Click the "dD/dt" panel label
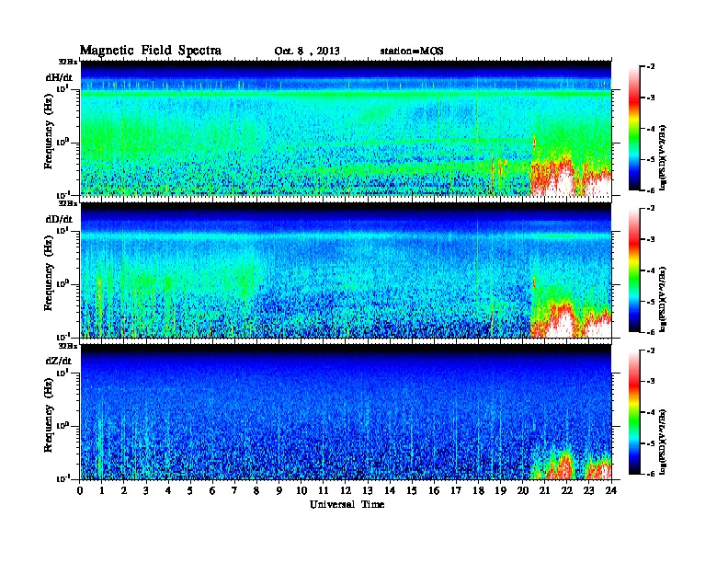The width and height of the screenshot is (728, 563). point(59,219)
